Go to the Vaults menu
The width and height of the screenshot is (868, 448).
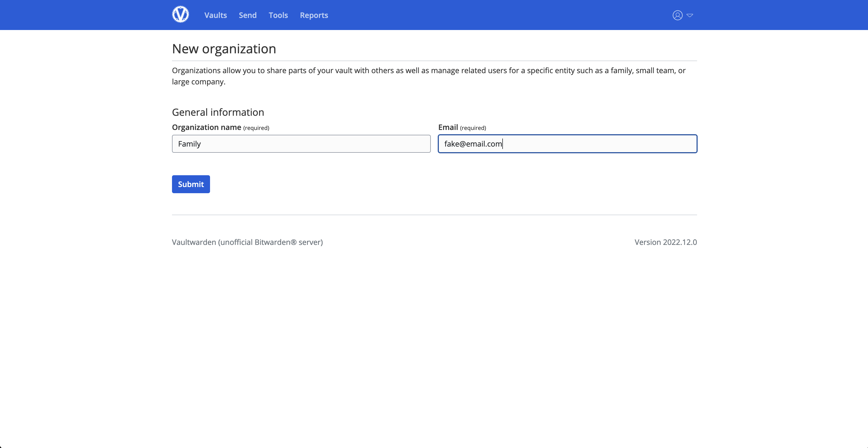pos(215,15)
